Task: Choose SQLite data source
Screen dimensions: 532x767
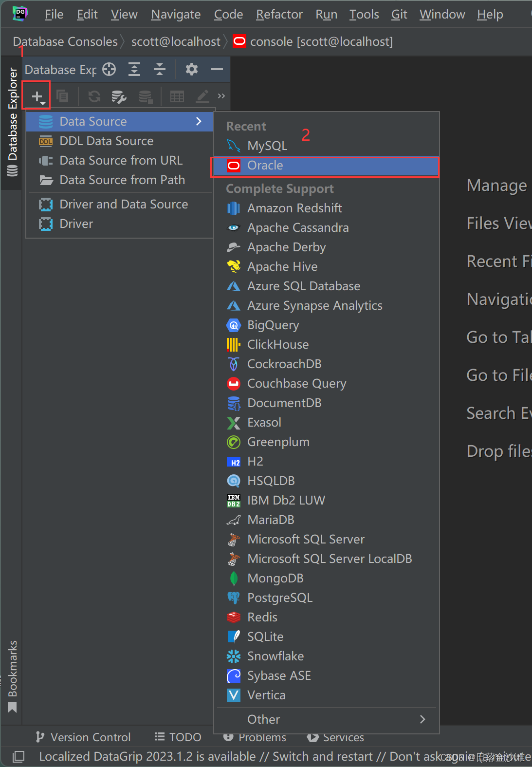Action: tap(327, 636)
